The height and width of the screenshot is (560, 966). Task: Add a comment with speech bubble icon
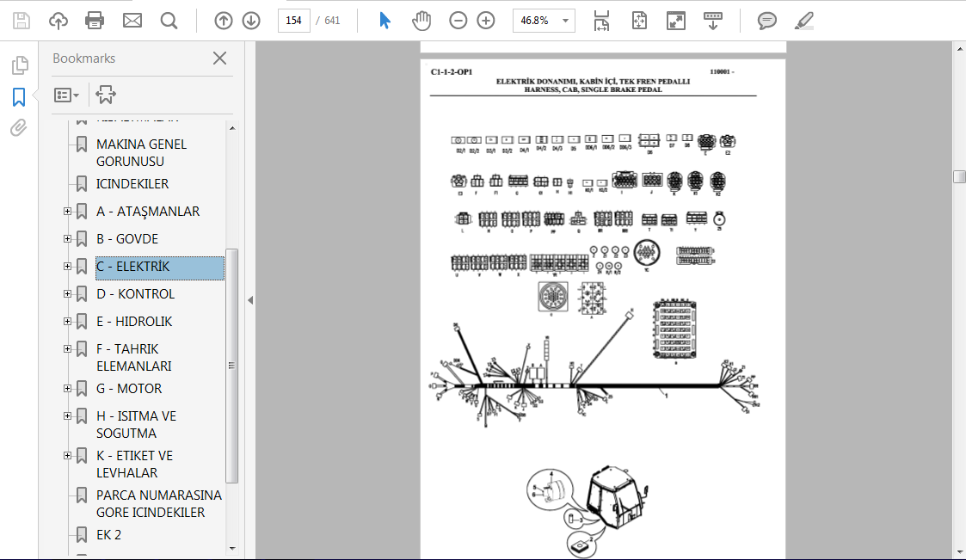click(x=766, y=21)
